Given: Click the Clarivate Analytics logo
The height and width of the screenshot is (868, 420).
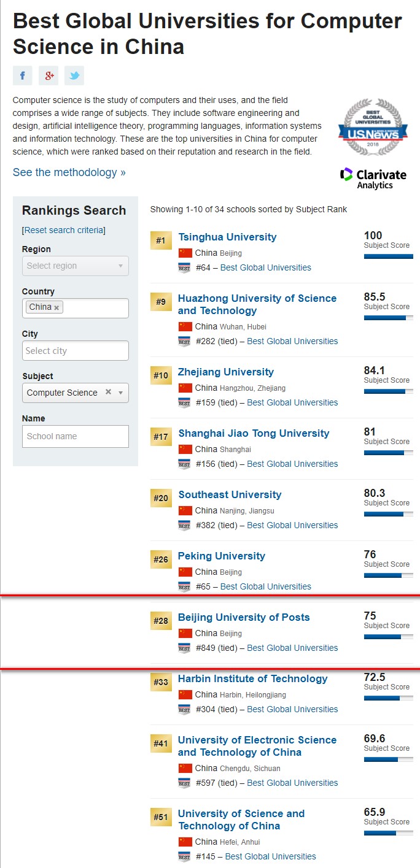Looking at the screenshot, I should (x=373, y=178).
